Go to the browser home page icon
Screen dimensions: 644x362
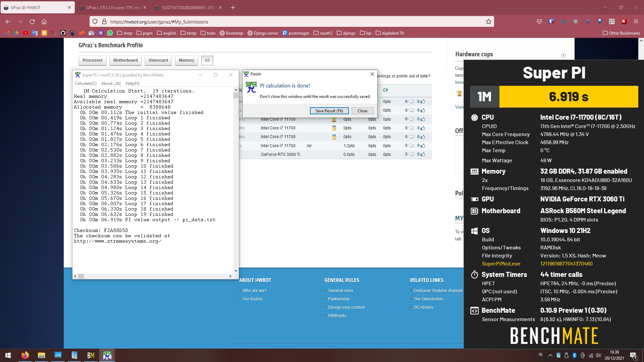(44, 22)
